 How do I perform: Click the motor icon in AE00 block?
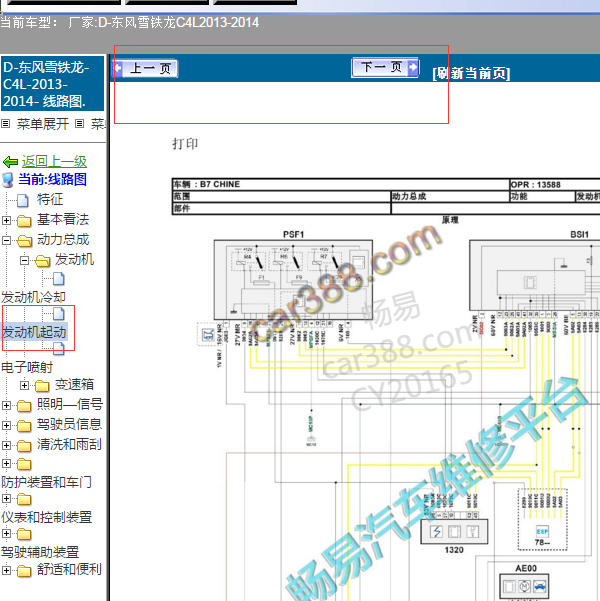pos(524,586)
